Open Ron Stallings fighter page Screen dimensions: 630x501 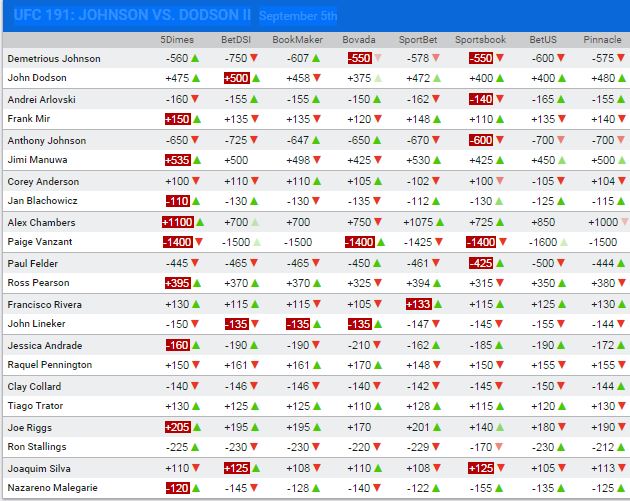pos(37,447)
